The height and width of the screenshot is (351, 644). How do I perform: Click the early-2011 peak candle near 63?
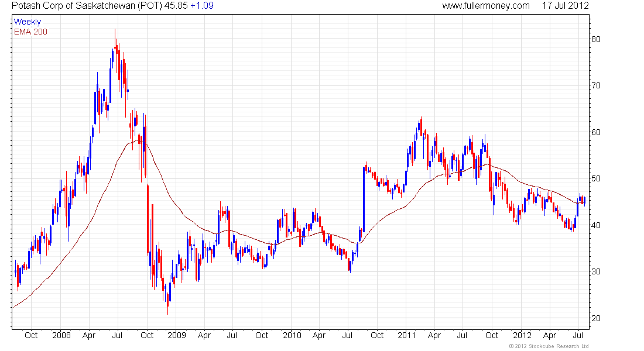421,126
